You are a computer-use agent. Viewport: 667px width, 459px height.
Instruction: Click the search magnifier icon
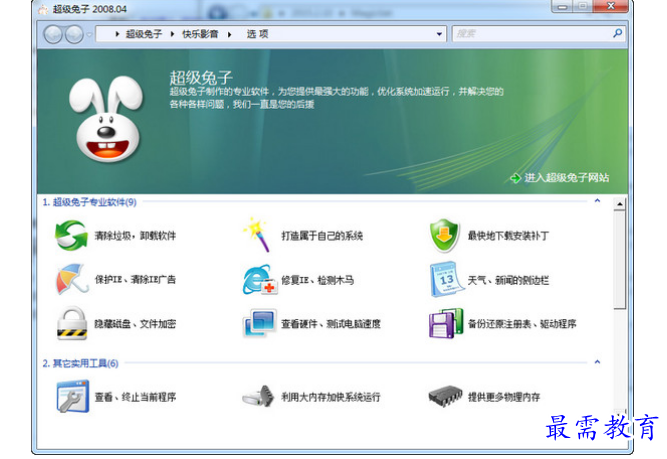click(618, 33)
